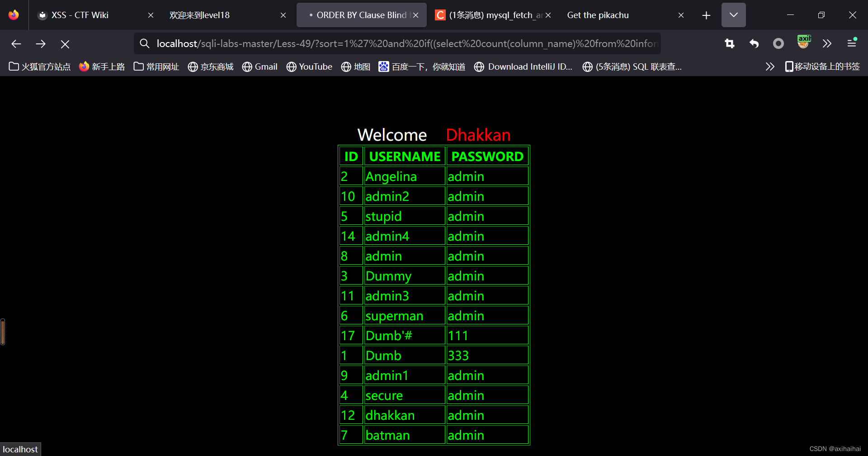Open a new tab with the plus button
Screen dimensions: 868x456
point(706,14)
